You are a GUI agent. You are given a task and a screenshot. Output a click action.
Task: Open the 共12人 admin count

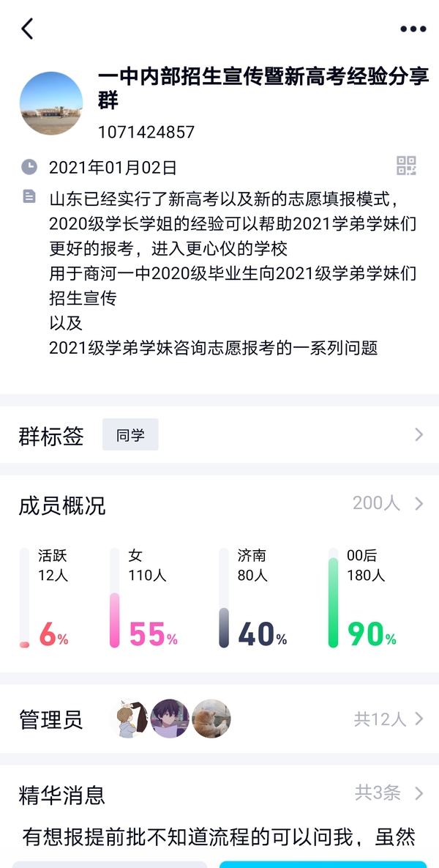coord(380,719)
